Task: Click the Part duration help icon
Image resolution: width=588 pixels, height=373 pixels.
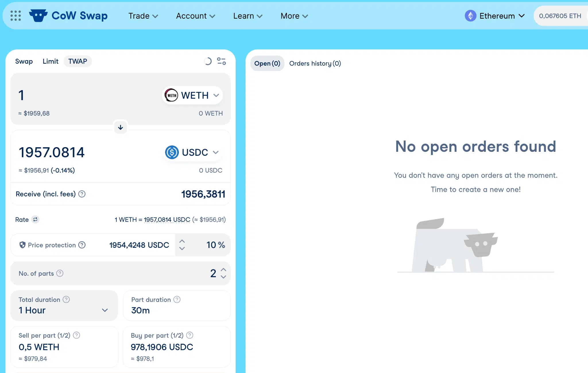Action: click(x=177, y=300)
